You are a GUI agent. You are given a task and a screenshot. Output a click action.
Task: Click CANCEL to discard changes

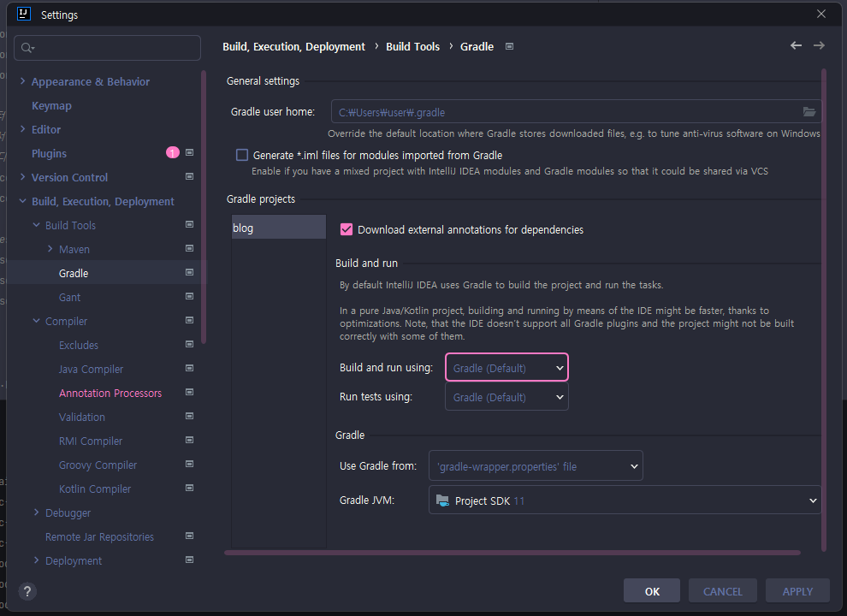click(723, 591)
